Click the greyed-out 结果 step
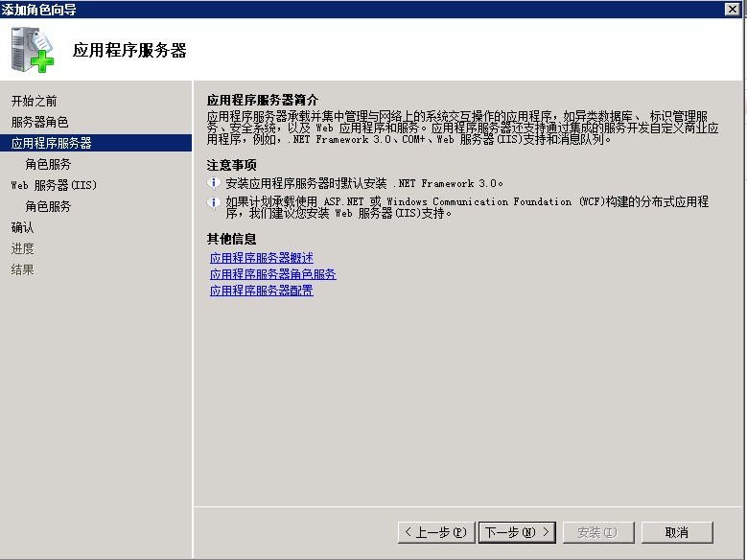This screenshot has height=560, width=747. click(x=22, y=269)
